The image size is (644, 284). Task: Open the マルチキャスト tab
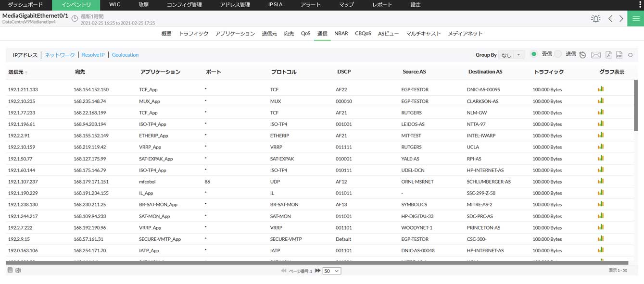[x=424, y=34]
